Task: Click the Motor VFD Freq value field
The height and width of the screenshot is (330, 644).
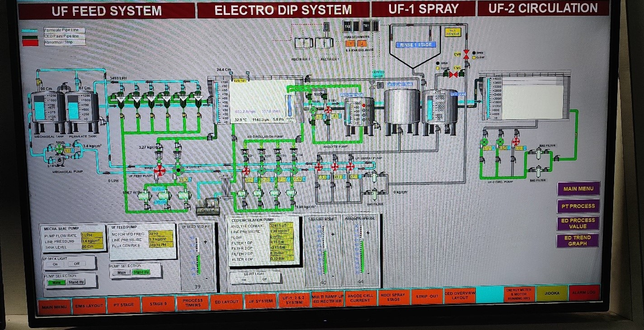Action: [x=160, y=234]
